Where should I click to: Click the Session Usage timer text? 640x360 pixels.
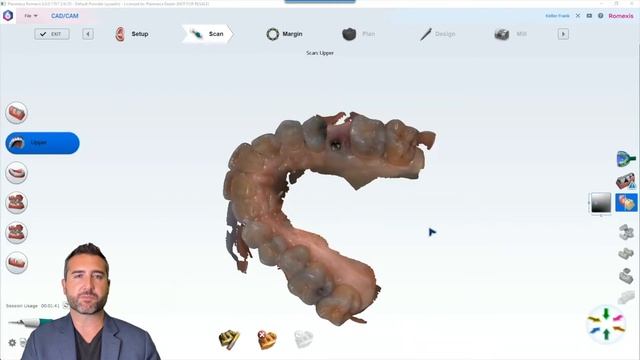[33, 306]
